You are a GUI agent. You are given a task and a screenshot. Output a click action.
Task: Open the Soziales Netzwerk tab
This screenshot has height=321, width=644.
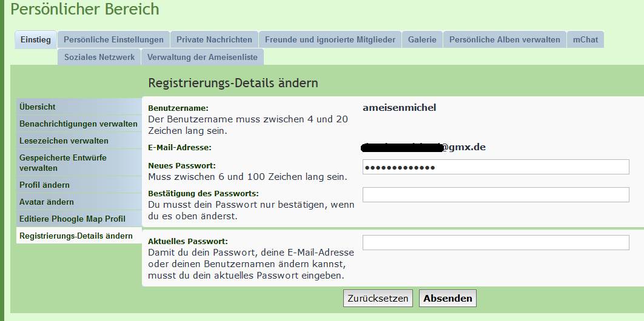point(99,57)
